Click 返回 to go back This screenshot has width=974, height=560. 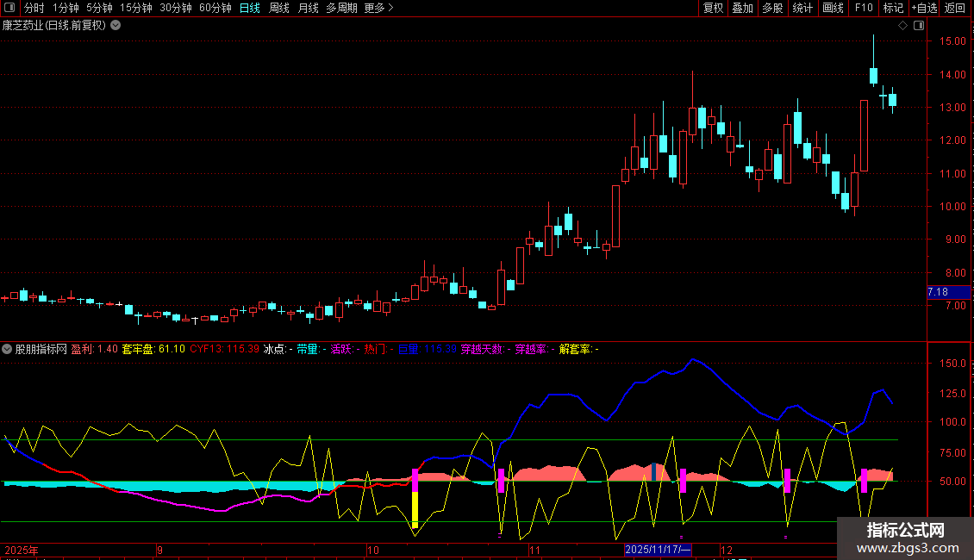[x=955, y=8]
